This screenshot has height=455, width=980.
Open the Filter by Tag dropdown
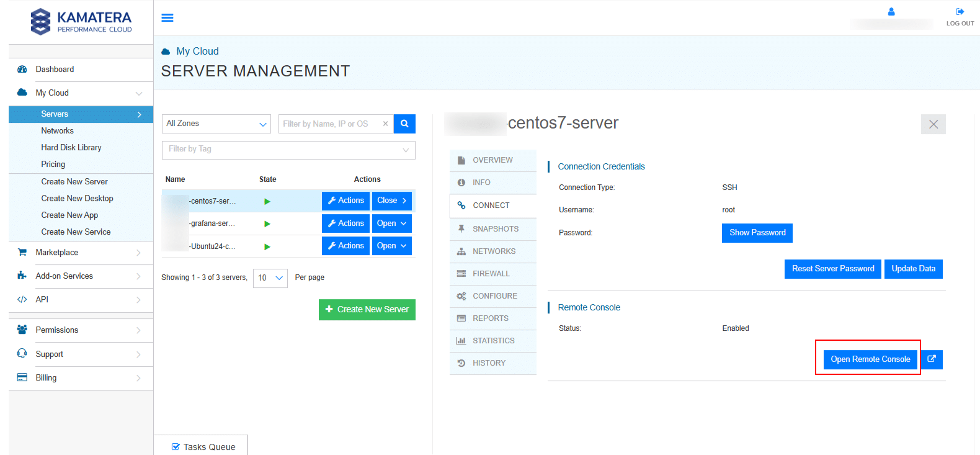pos(288,150)
